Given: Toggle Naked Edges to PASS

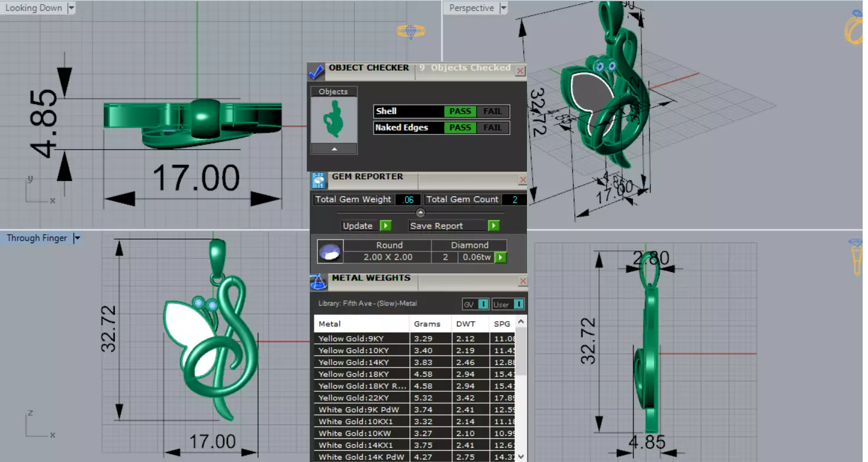Looking at the screenshot, I should coord(460,128).
